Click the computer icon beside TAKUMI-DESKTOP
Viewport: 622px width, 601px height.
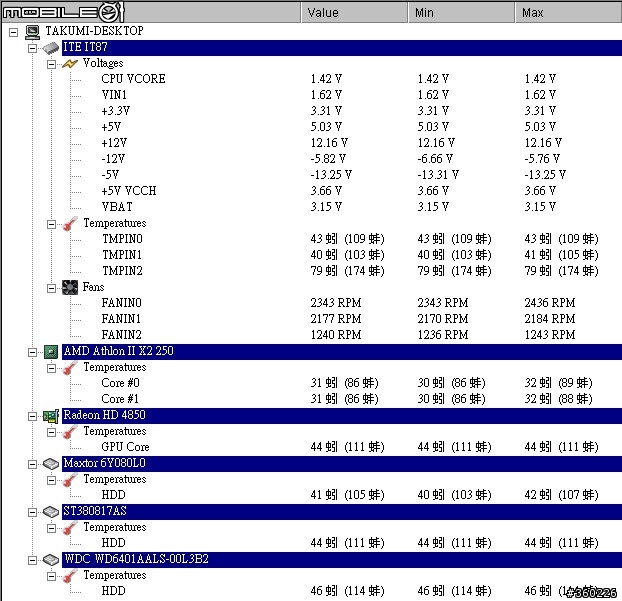(x=32, y=32)
